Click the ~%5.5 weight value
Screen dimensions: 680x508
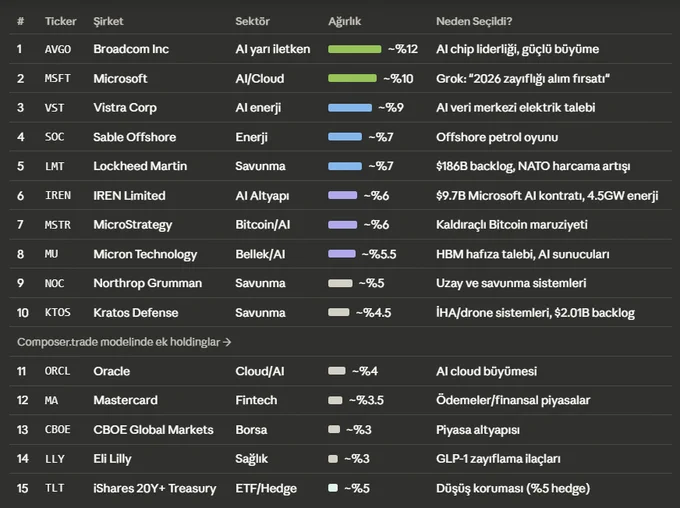[x=379, y=254]
